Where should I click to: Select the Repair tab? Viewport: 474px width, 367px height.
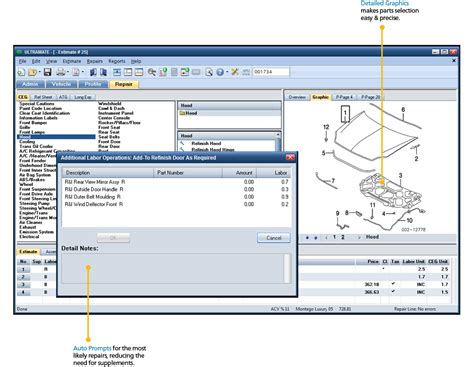(x=124, y=84)
